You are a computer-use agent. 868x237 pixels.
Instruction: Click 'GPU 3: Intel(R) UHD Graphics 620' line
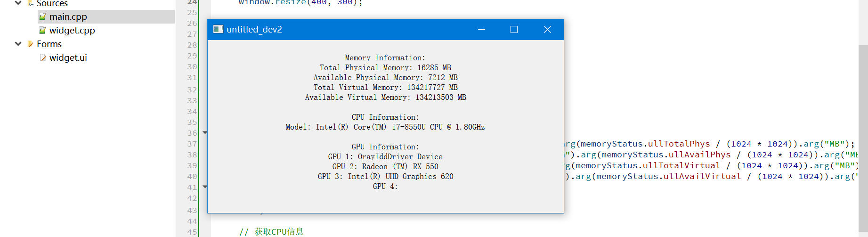pyautogui.click(x=385, y=176)
